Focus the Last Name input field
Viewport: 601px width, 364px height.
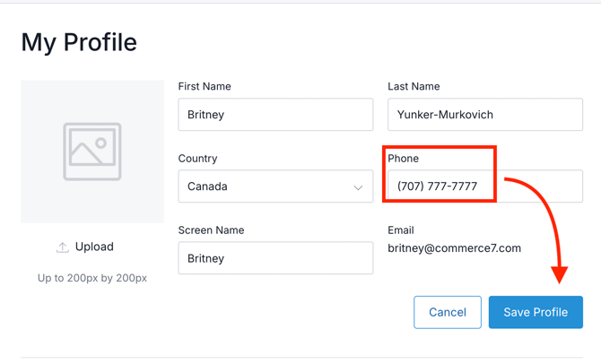click(x=484, y=115)
